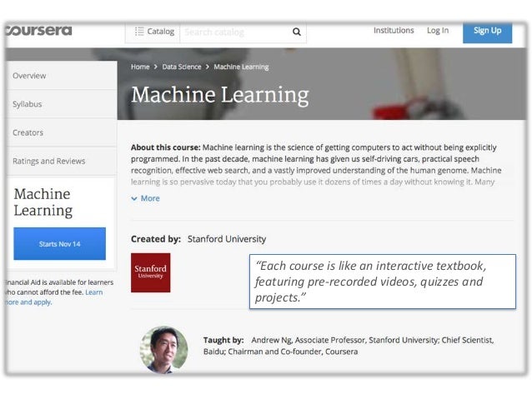Click the sidebar Machine Learning course title
This screenshot has height=399, width=532.
point(43,202)
